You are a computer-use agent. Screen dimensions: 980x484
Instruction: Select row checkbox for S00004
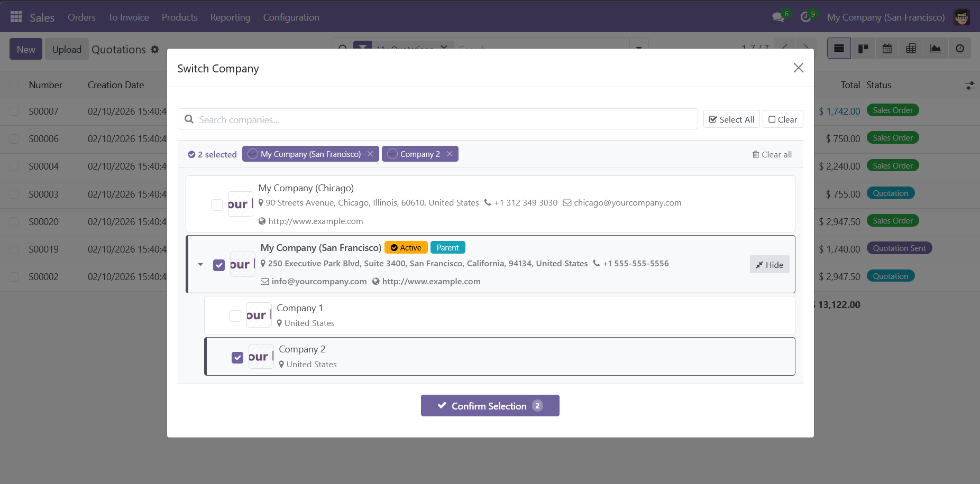[x=14, y=166]
